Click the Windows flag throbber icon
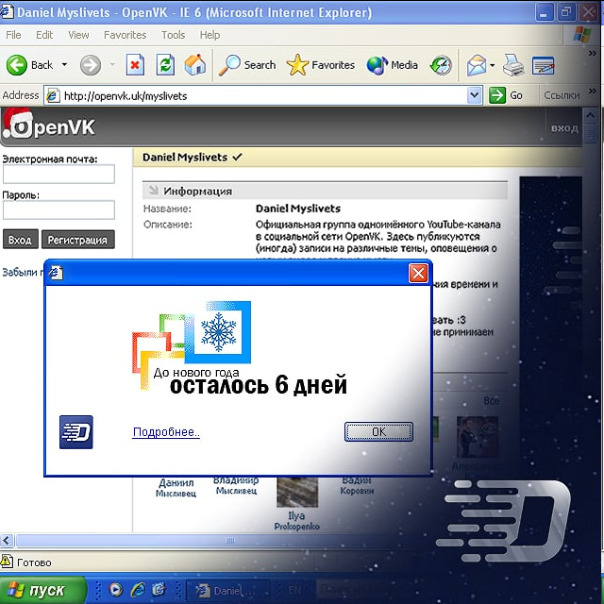604x604 pixels. pos(582,35)
